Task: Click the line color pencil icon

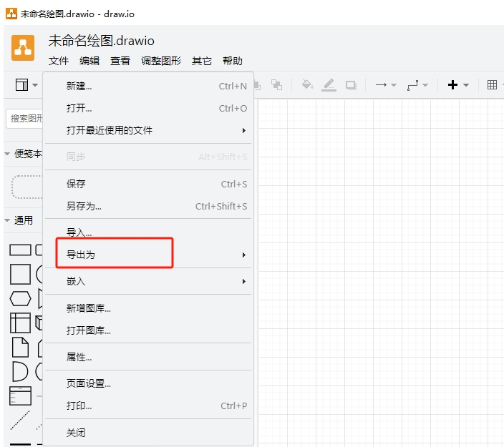Action: (329, 85)
